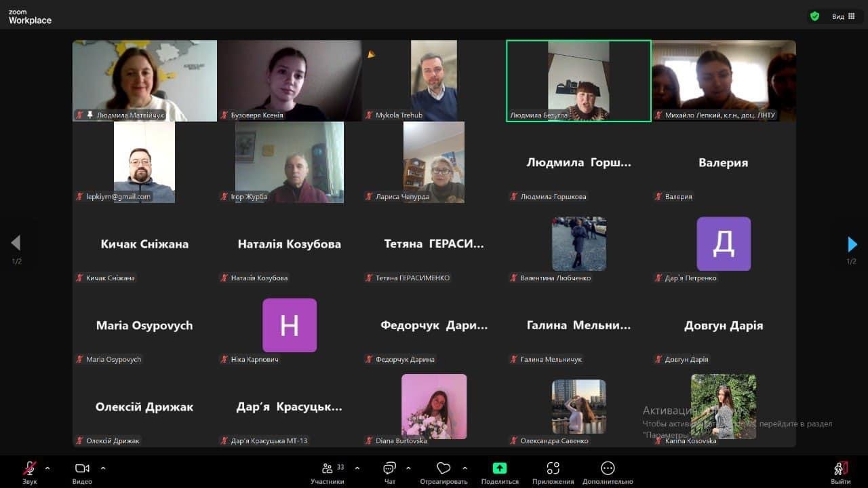The height and width of the screenshot is (488, 868).
Task: Open the Дополнительно more options icon
Action: coord(608,469)
